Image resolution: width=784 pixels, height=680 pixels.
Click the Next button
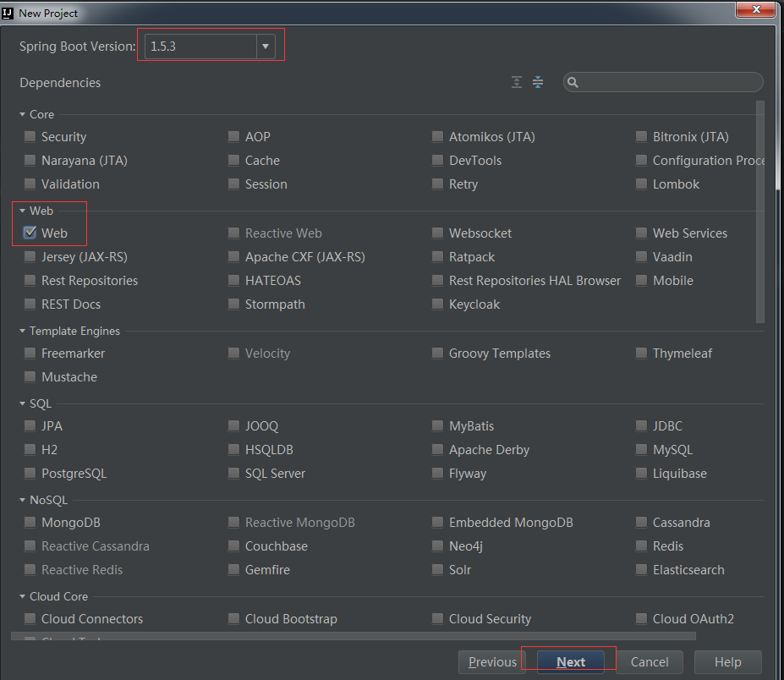(571, 662)
